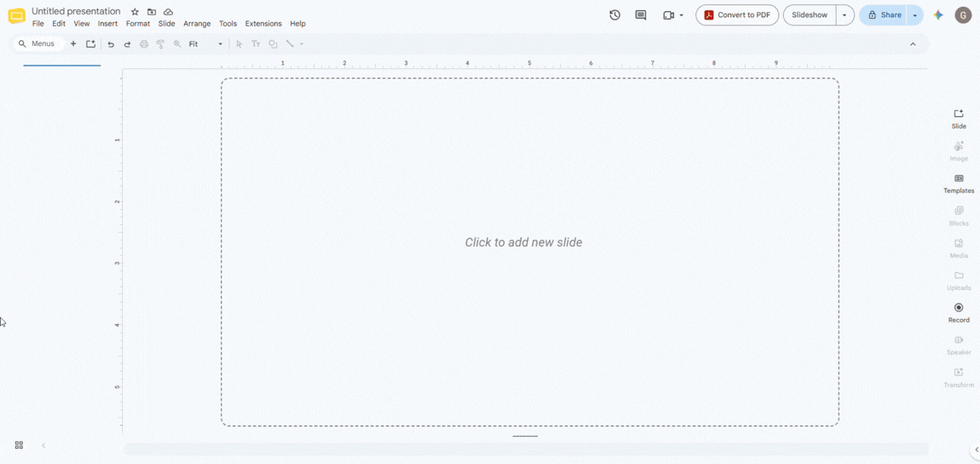Click the Print icon

[144, 44]
